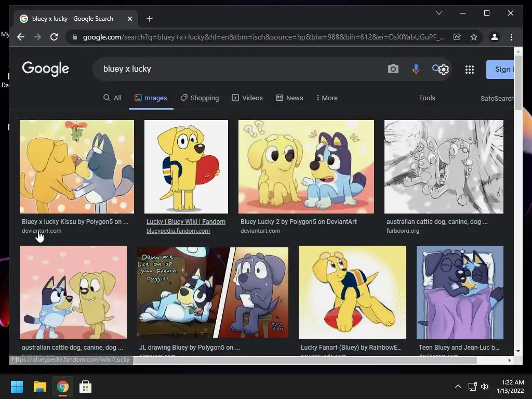The image size is (532, 399).
Task: Click 'Lucky | Bluey Wiki | Fandom' link
Action: coord(186,221)
